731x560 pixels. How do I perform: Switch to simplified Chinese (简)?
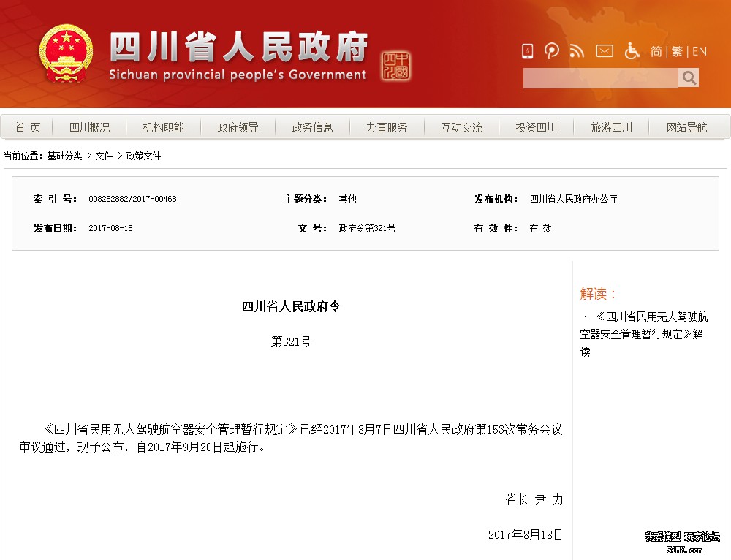(656, 51)
